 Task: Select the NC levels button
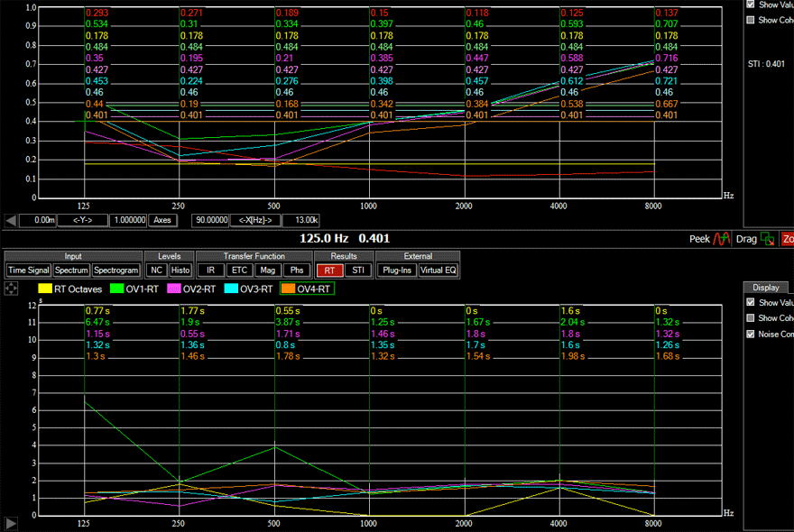tap(156, 271)
